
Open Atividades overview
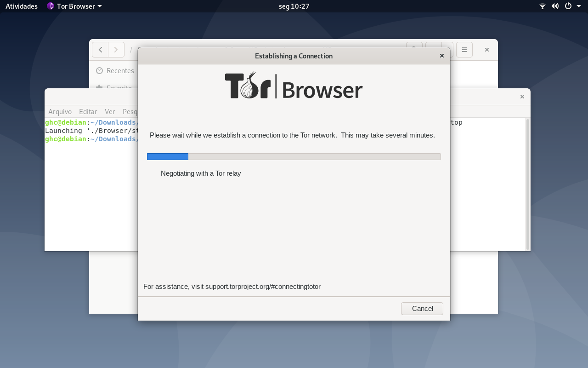pyautogui.click(x=22, y=6)
